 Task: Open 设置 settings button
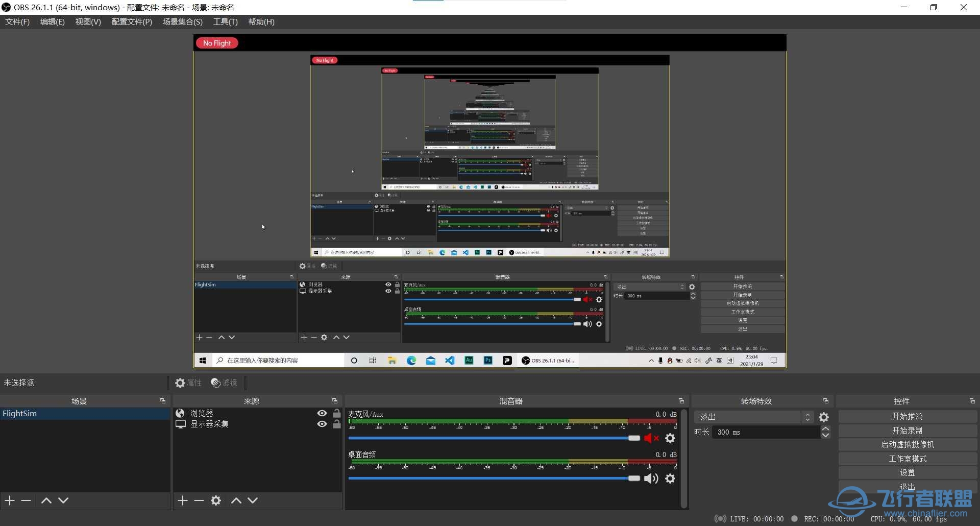coord(908,473)
